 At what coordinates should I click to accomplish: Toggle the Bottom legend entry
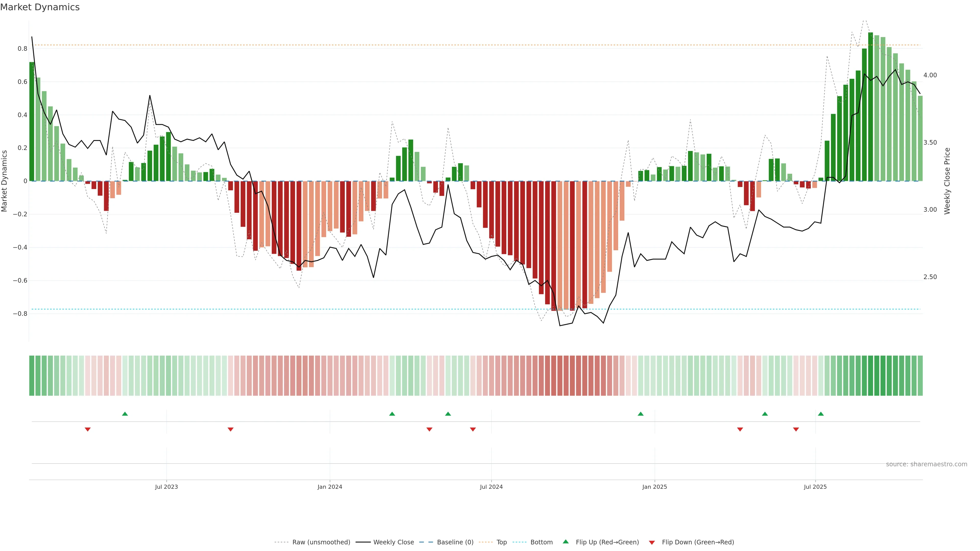[x=541, y=542]
